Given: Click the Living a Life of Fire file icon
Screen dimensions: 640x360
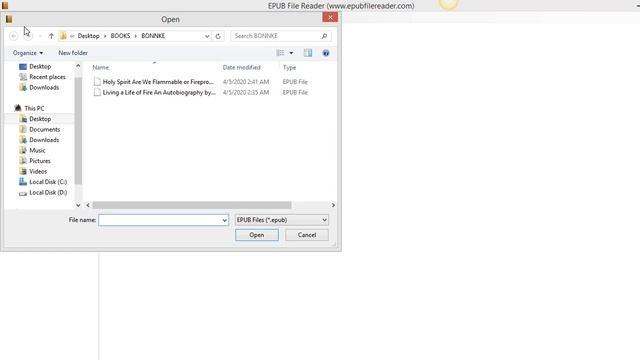Looking at the screenshot, I should point(97,92).
